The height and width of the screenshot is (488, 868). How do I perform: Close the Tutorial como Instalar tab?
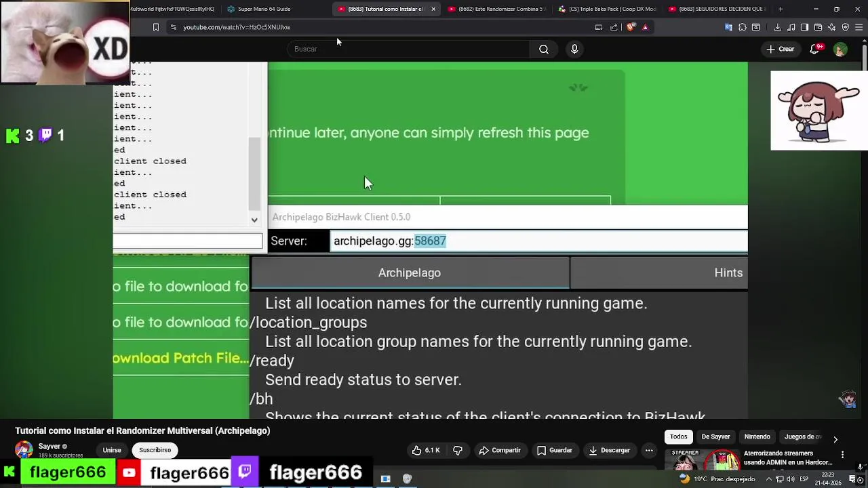click(x=433, y=9)
